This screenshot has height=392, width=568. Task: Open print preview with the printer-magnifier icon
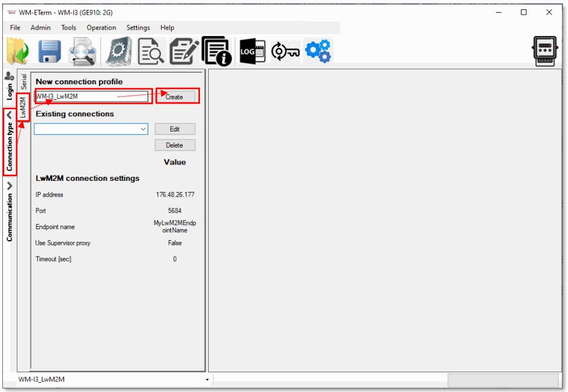(83, 51)
